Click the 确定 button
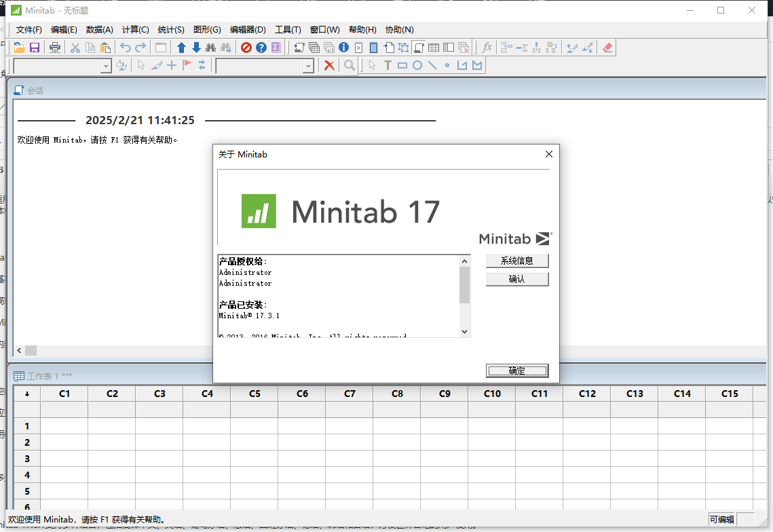Image resolution: width=773 pixels, height=532 pixels. coord(517,370)
